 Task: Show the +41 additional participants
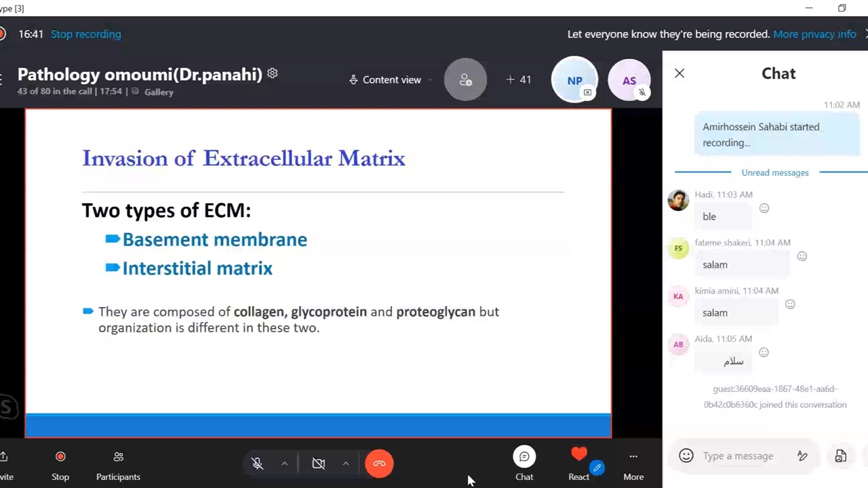[x=519, y=80]
